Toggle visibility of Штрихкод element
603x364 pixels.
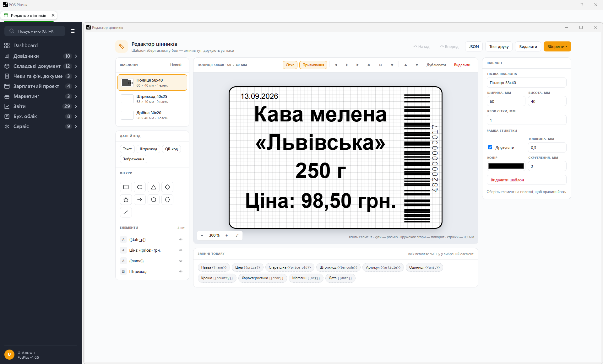point(181,271)
